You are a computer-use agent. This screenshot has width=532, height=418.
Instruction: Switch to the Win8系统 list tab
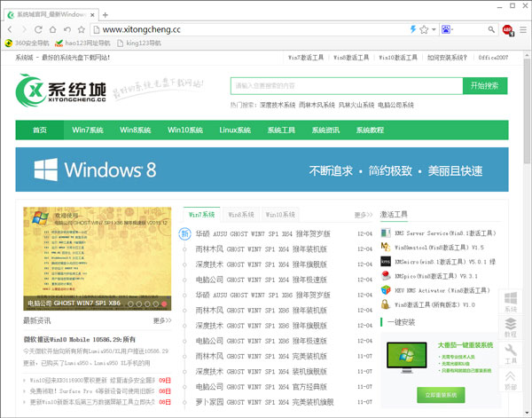point(241,215)
